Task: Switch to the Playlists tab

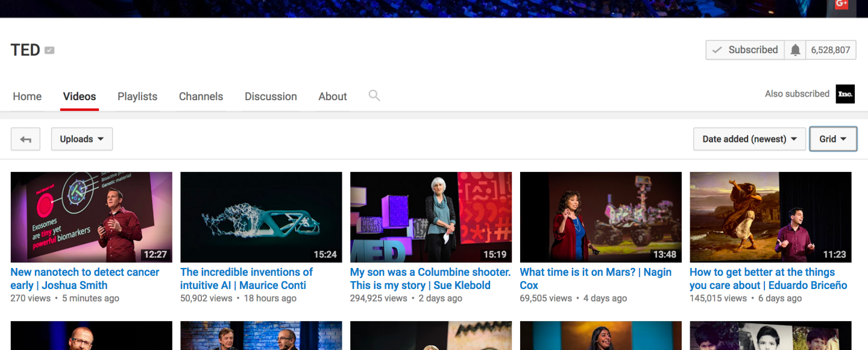Action: click(x=137, y=97)
